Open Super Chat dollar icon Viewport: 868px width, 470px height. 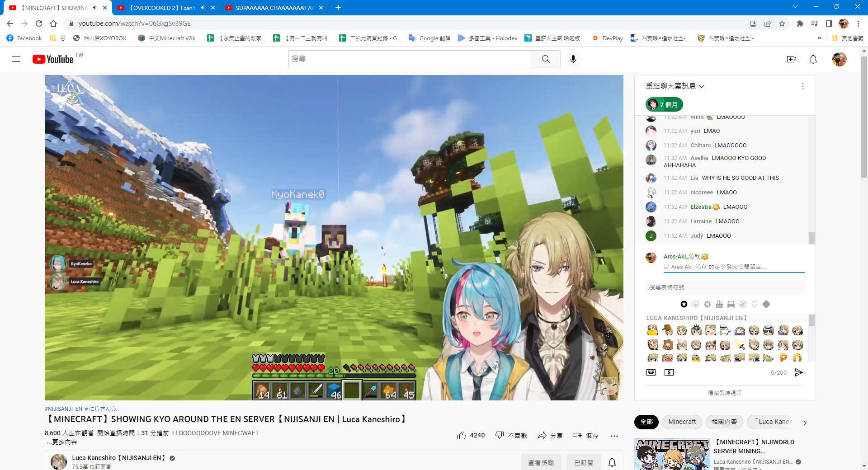pos(669,372)
